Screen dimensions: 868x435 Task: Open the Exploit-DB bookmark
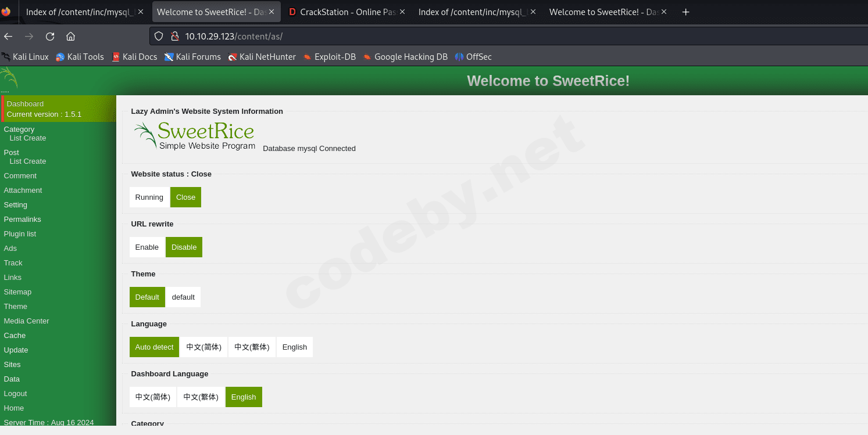tap(329, 57)
